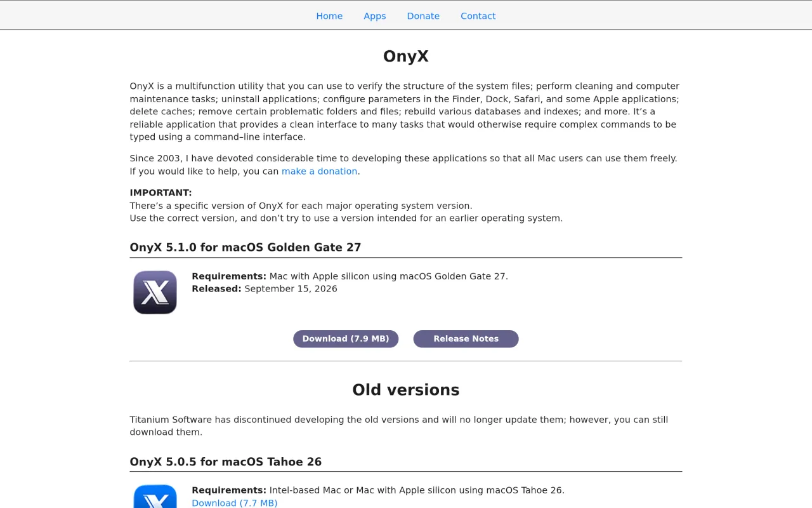812x508 pixels.
Task: Click the "IMPORTANT:" label
Action: 160,193
